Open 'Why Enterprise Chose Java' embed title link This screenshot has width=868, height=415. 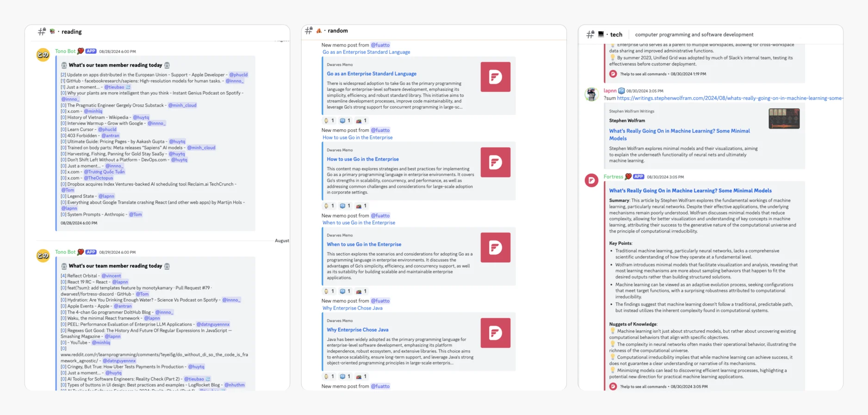358,330
